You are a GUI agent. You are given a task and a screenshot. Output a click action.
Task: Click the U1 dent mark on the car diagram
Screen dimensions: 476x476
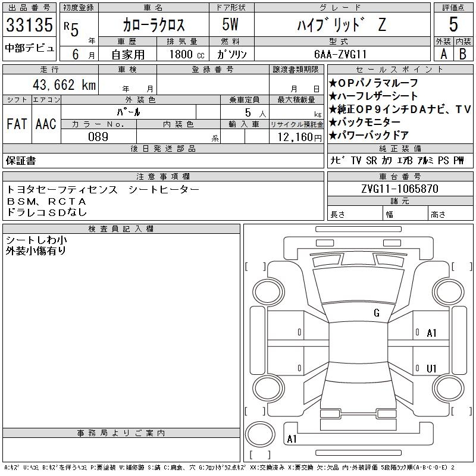[x=432, y=368]
